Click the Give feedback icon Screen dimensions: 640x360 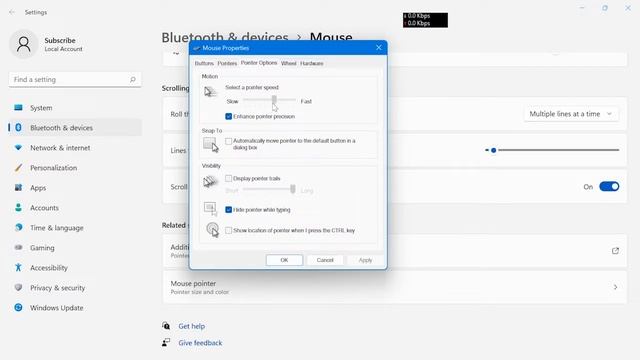click(x=166, y=342)
